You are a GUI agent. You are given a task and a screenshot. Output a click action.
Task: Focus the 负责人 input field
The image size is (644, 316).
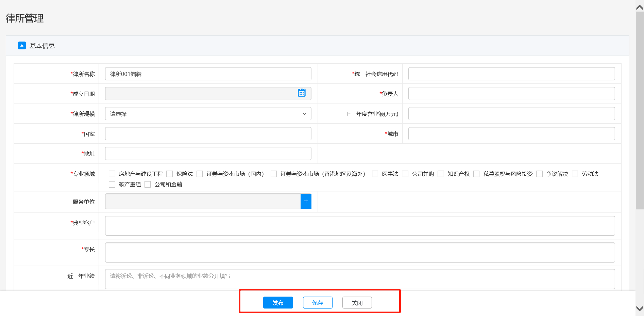point(511,94)
